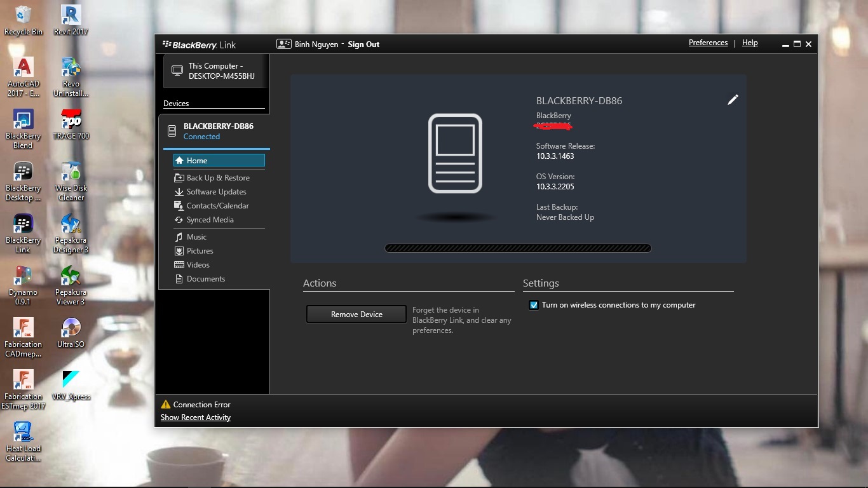
Task: Select the Pepakura Designer 3 desktop icon
Action: pyautogui.click(x=71, y=233)
